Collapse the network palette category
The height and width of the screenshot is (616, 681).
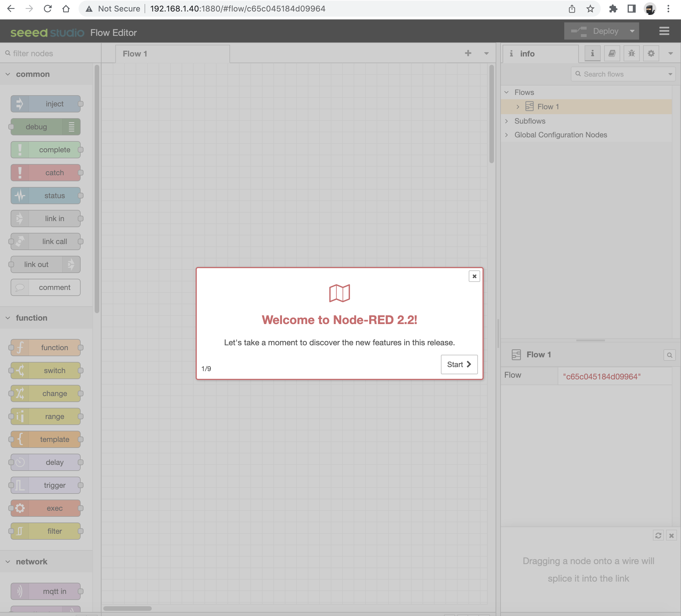[8, 562]
